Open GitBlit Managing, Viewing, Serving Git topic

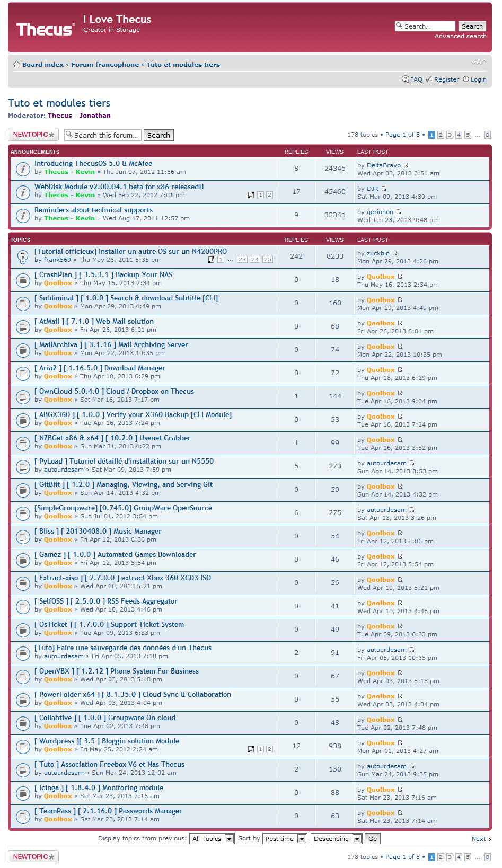click(124, 485)
